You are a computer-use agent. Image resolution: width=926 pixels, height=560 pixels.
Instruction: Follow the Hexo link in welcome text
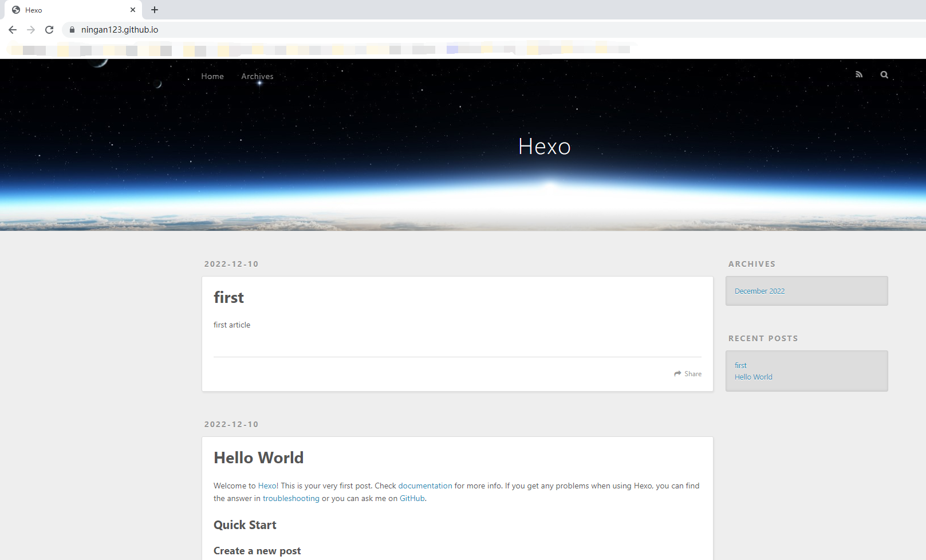pyautogui.click(x=267, y=486)
